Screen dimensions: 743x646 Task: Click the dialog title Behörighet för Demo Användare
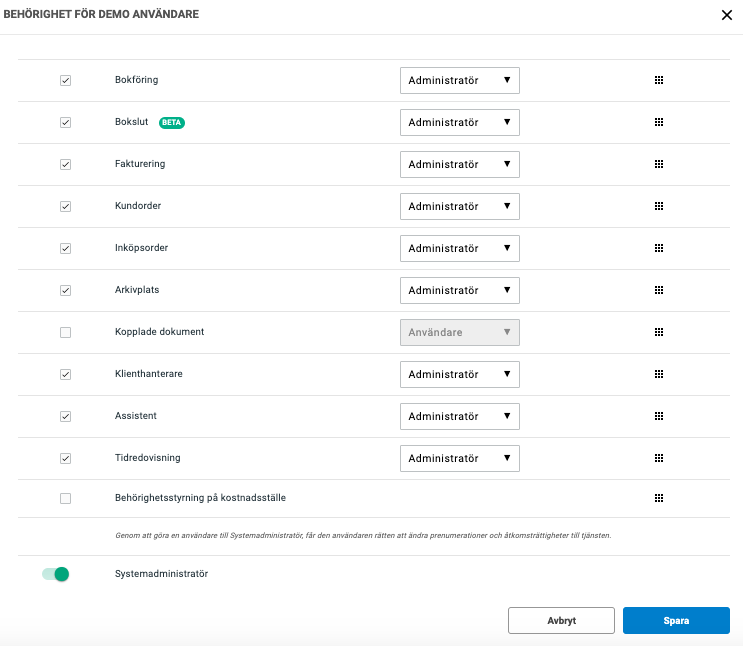[x=101, y=14]
